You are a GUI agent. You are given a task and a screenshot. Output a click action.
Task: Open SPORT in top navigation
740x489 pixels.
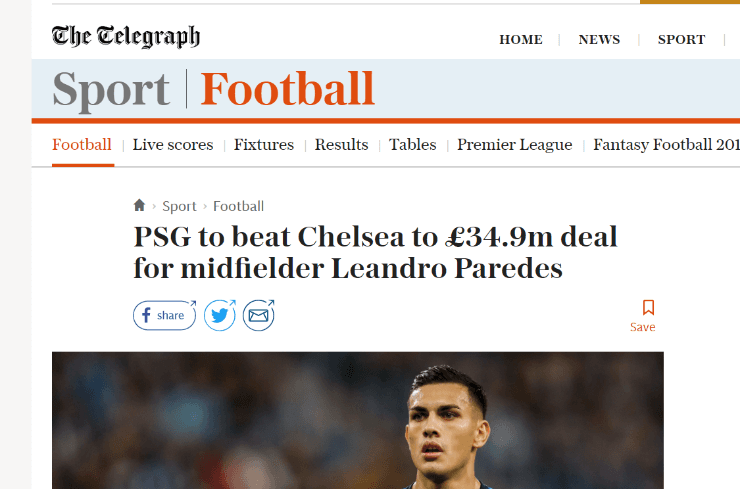(x=681, y=40)
